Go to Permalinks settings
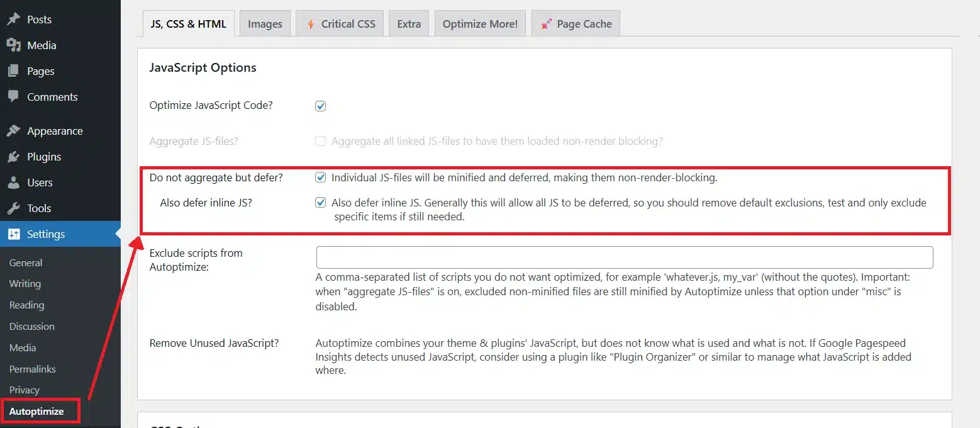This screenshot has height=428, width=980. click(x=32, y=369)
